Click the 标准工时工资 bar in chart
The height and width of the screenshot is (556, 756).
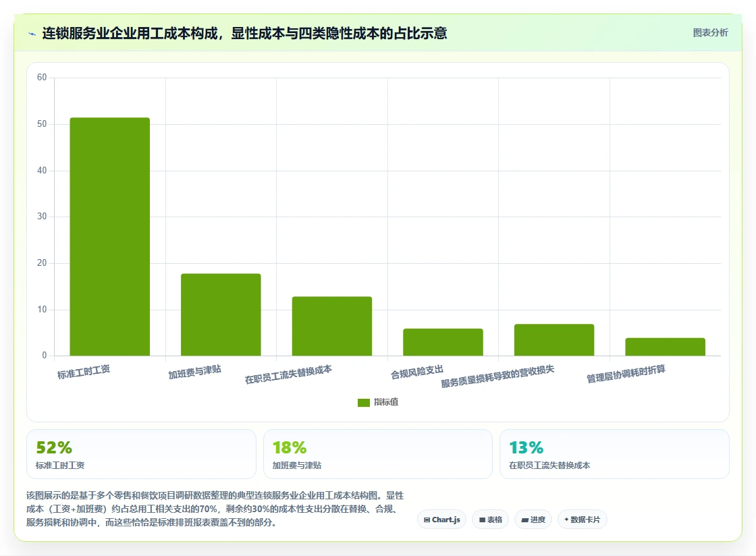click(110, 237)
